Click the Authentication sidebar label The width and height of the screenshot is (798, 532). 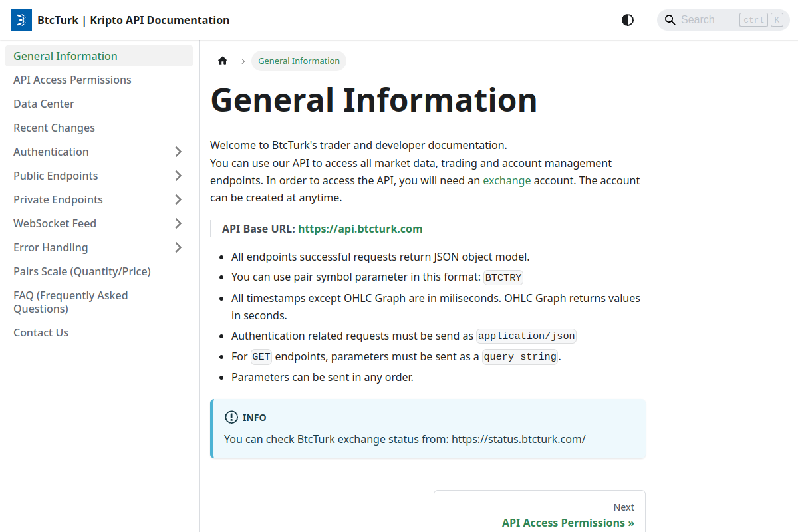point(51,152)
